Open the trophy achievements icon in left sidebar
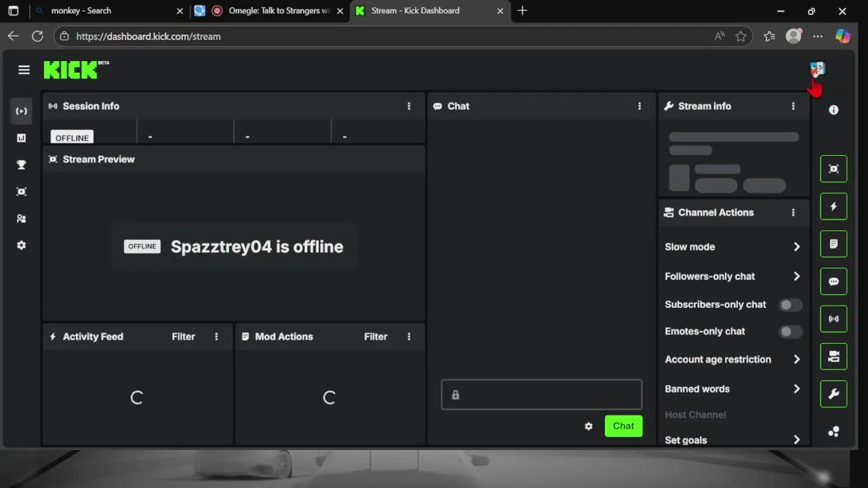 (21, 165)
